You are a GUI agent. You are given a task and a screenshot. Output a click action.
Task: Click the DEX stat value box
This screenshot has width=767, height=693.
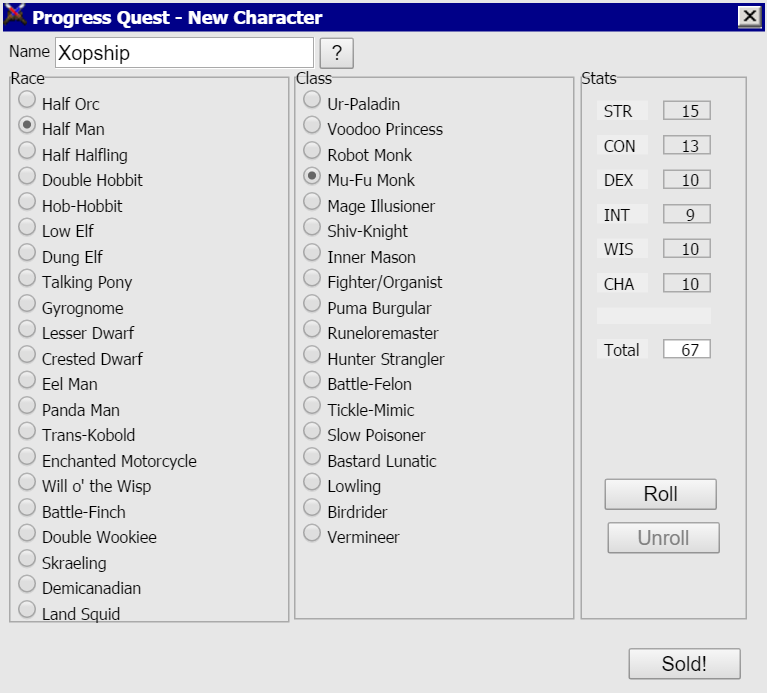(x=687, y=179)
